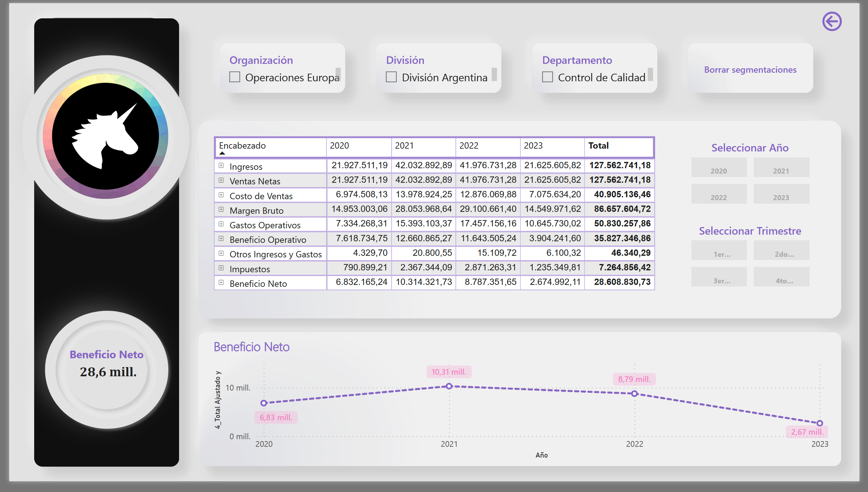Viewport: 868px width, 492px height.
Task: Check the División Argentina checkbox
Action: pos(391,77)
